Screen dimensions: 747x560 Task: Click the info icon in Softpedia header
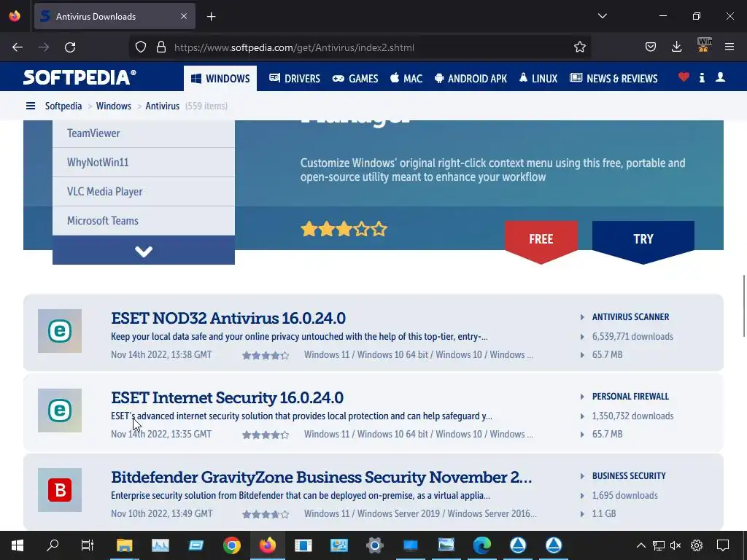pyautogui.click(x=702, y=77)
